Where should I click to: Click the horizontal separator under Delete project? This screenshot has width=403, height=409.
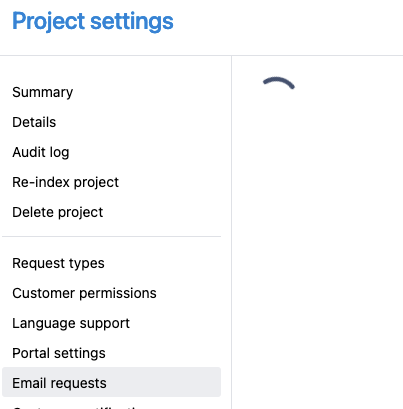pyautogui.click(x=111, y=237)
